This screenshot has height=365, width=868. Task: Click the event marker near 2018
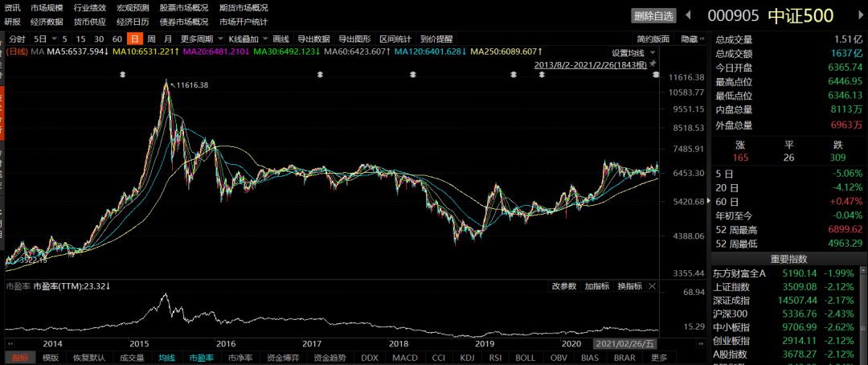tap(412, 74)
